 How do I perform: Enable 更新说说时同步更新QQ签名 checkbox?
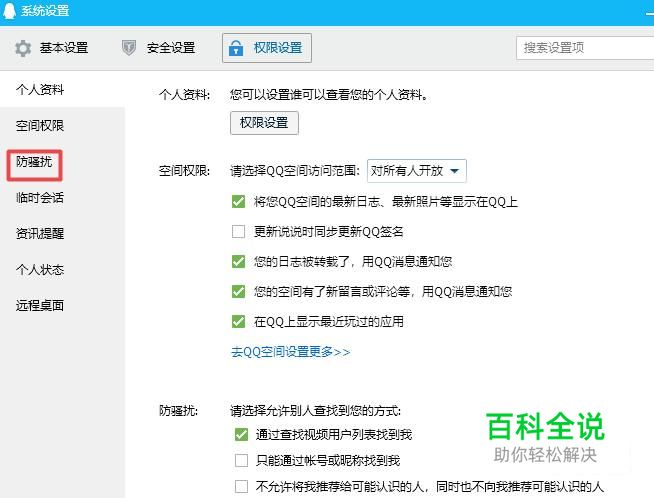(x=239, y=231)
